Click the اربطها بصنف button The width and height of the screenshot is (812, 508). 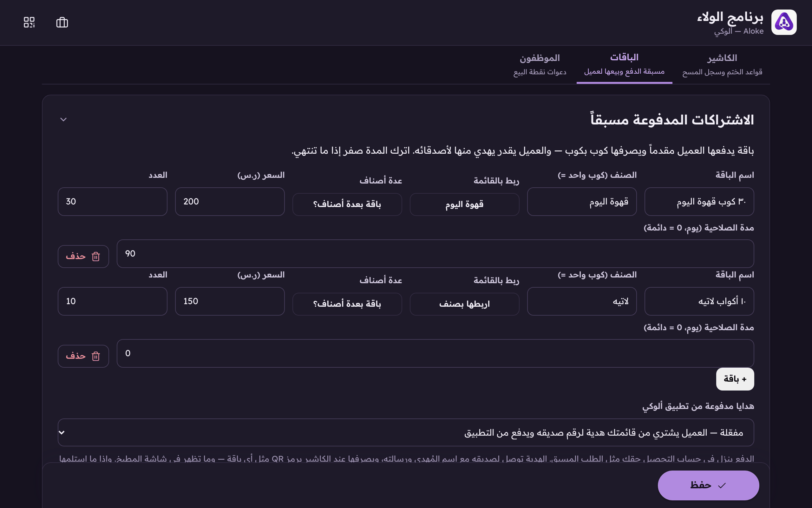pyautogui.click(x=464, y=304)
